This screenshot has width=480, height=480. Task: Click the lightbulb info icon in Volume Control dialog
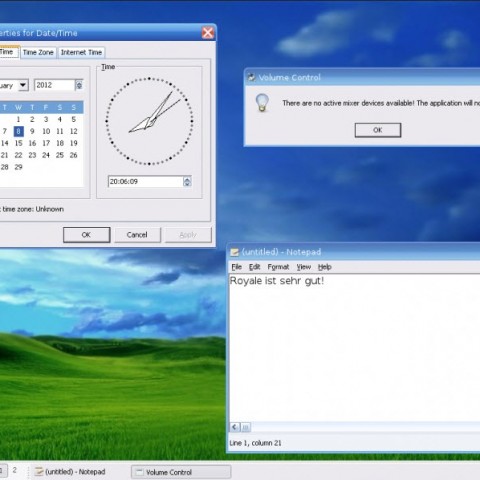point(262,102)
